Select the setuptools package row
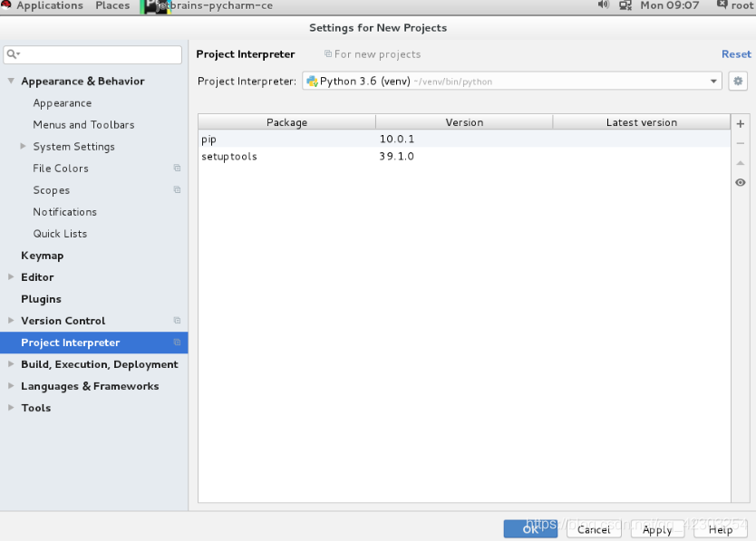756x541 pixels. (x=464, y=156)
